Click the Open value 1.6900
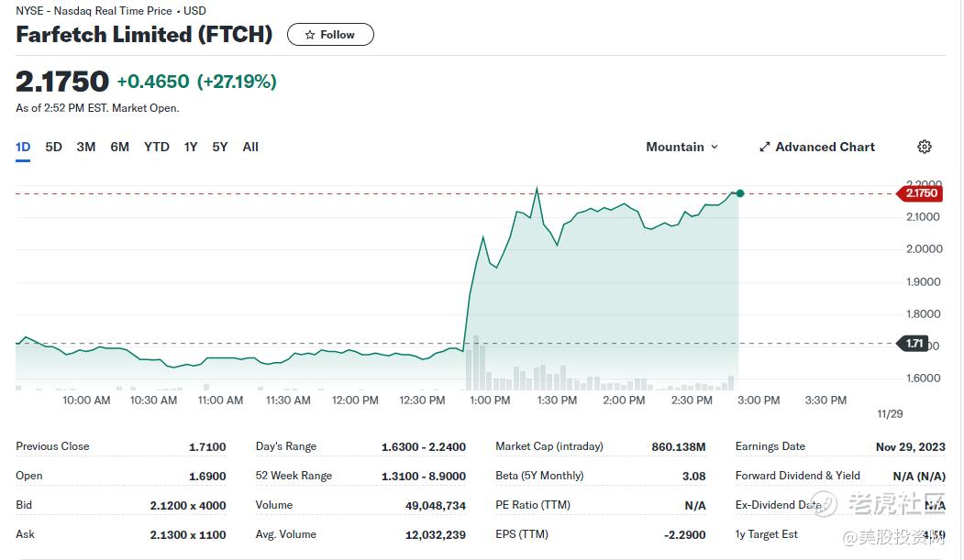The width and height of the screenshot is (964, 560). coord(207,476)
